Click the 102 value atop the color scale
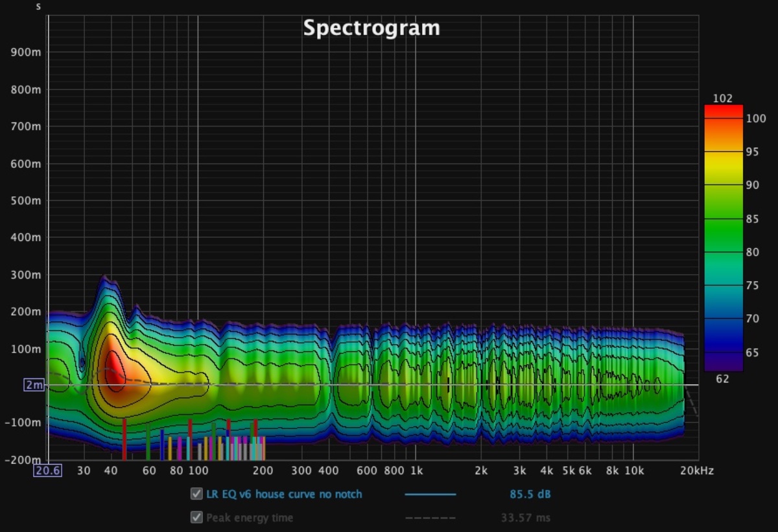The width and height of the screenshot is (778, 532). tap(722, 98)
